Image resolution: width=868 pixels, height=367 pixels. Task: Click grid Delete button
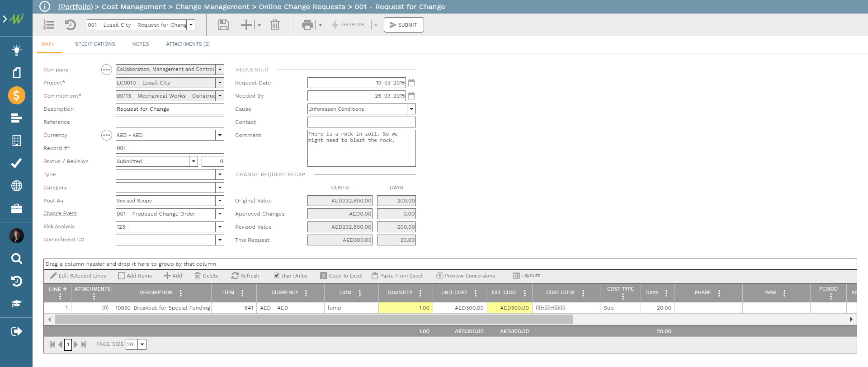(x=206, y=276)
